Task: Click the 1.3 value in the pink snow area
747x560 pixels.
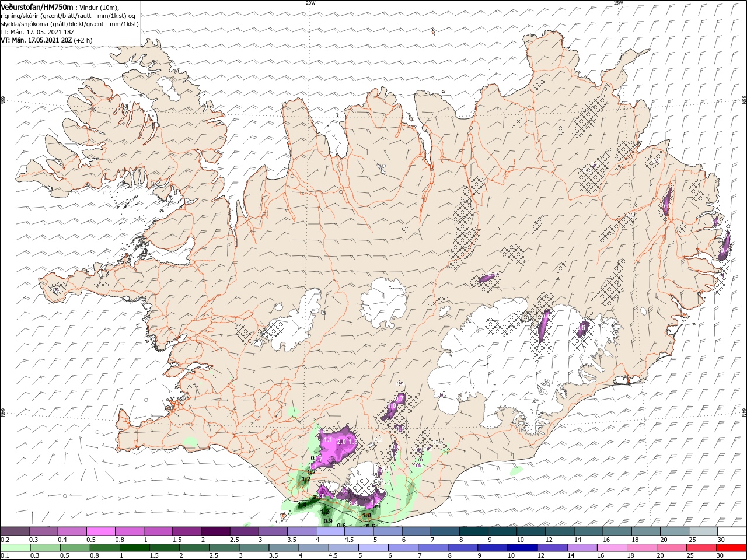Action: click(352, 442)
